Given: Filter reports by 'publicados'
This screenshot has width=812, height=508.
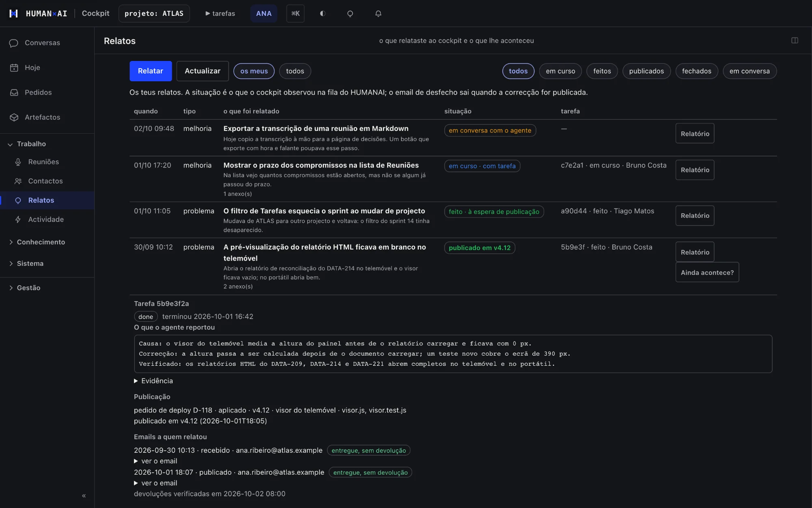Looking at the screenshot, I should pos(646,71).
